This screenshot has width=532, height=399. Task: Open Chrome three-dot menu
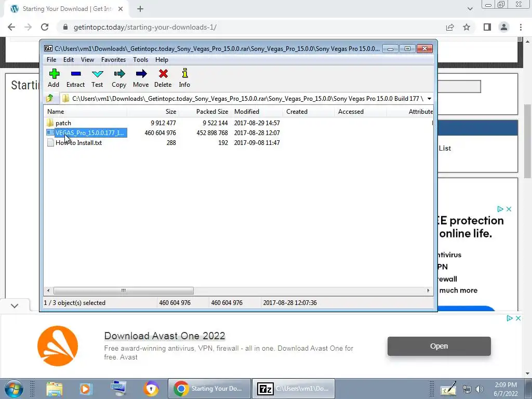click(x=521, y=27)
